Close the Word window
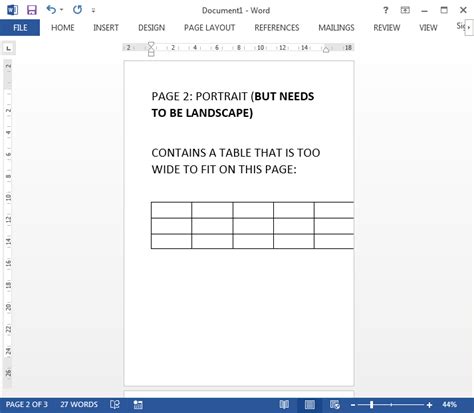The width and height of the screenshot is (474, 413). coord(463,10)
